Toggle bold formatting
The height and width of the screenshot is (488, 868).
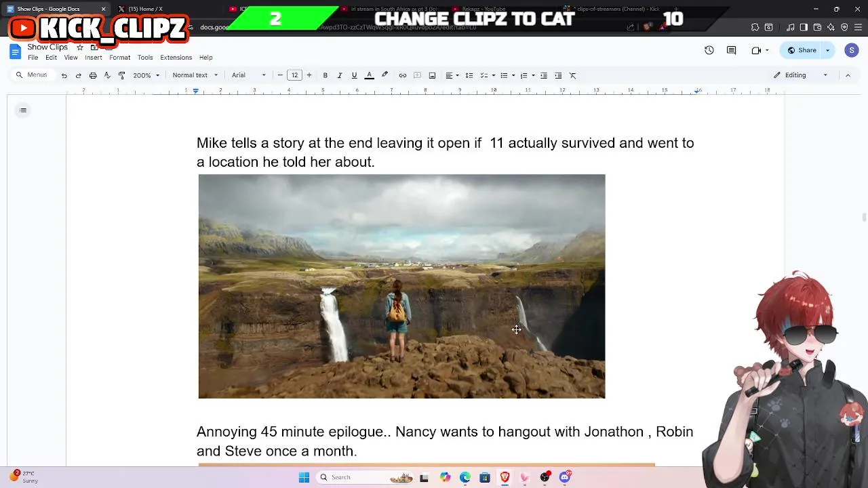325,75
